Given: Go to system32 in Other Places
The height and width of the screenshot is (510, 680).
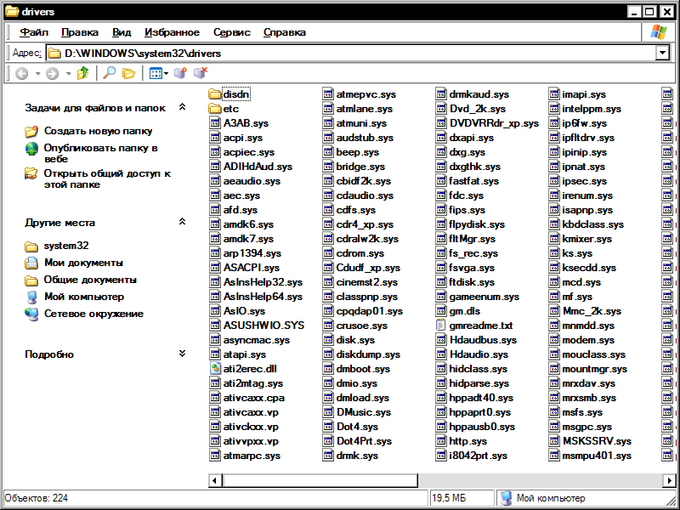Looking at the screenshot, I should click(66, 246).
